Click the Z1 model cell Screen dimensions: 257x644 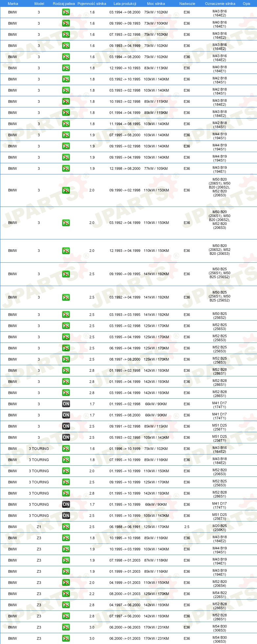39,527
